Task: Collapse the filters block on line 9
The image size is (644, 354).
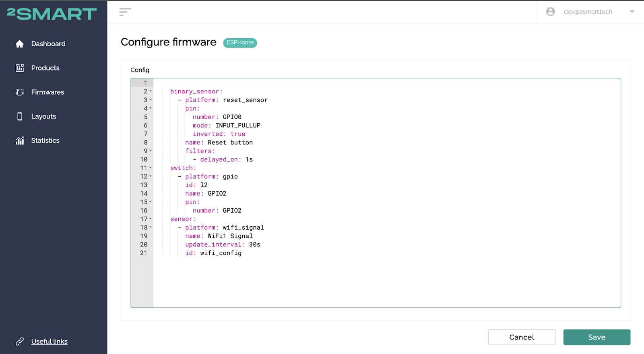Action: click(151, 151)
